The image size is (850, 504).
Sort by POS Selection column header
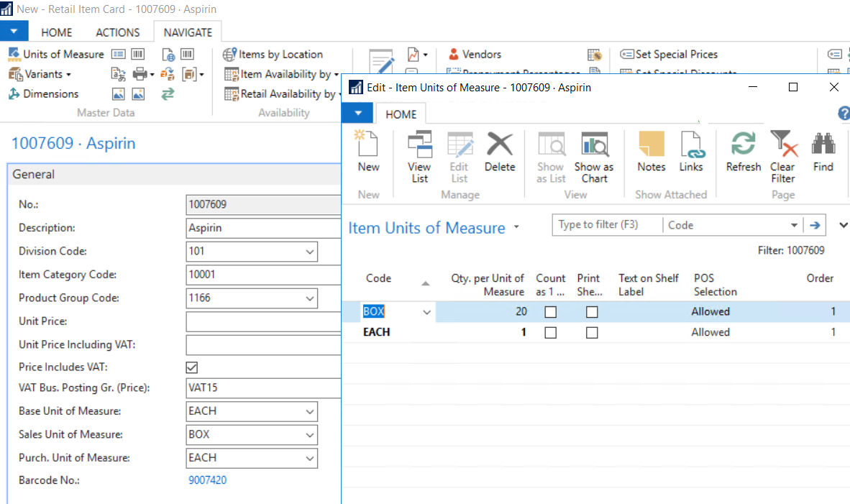point(715,285)
